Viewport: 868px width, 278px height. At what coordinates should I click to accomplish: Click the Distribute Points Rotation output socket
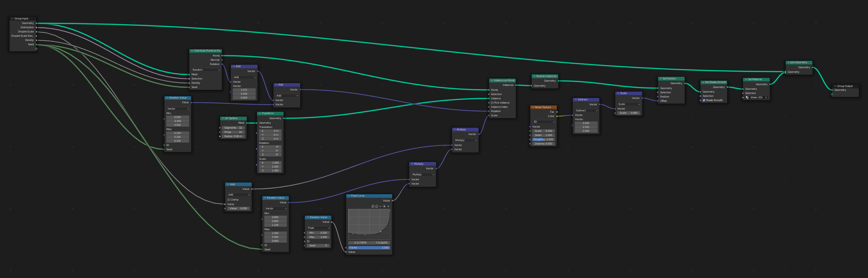pos(222,64)
